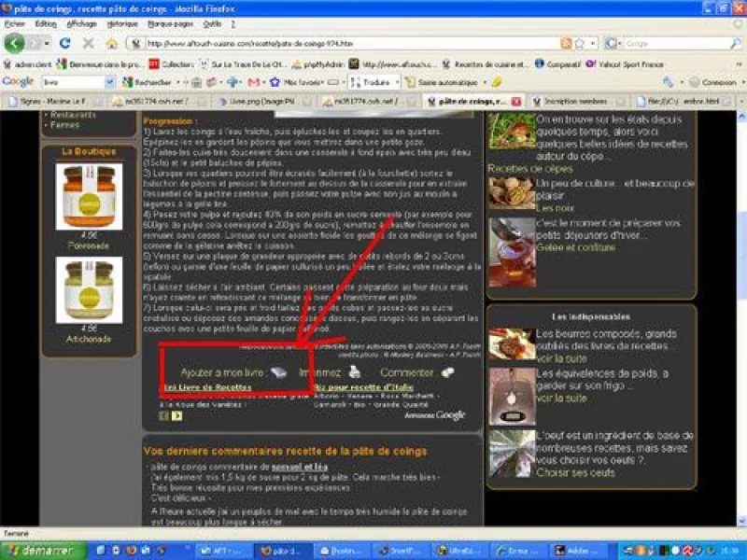Click the Poironade jar product thumbnail
The width and height of the screenshot is (747, 560).
89,196
